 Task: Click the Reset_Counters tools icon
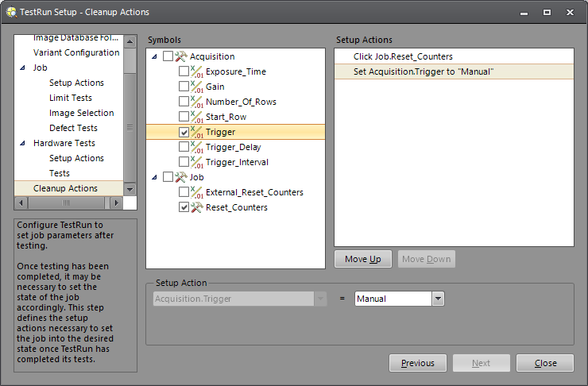tap(197, 207)
